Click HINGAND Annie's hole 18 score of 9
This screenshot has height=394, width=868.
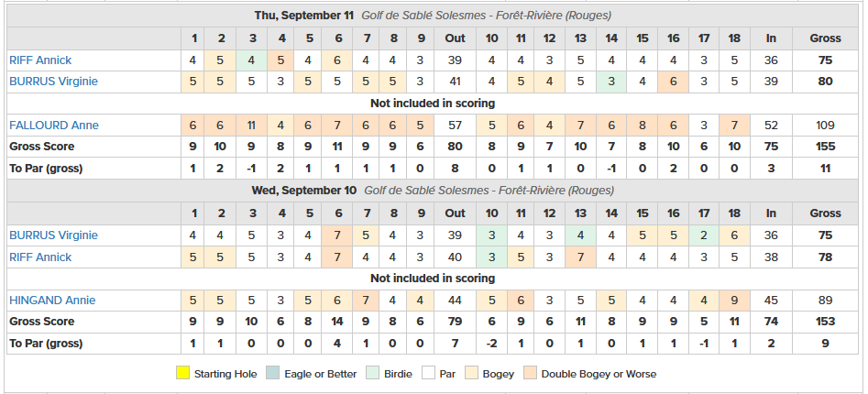click(x=734, y=300)
